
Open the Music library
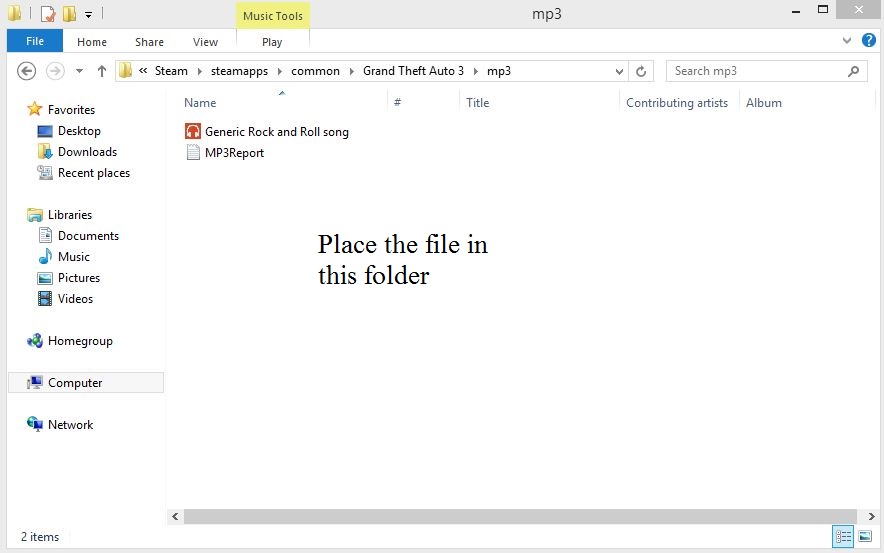point(73,256)
